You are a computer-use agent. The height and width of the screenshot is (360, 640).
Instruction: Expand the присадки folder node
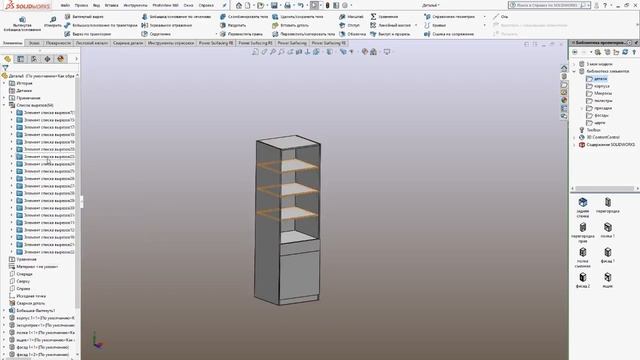[x=582, y=108]
